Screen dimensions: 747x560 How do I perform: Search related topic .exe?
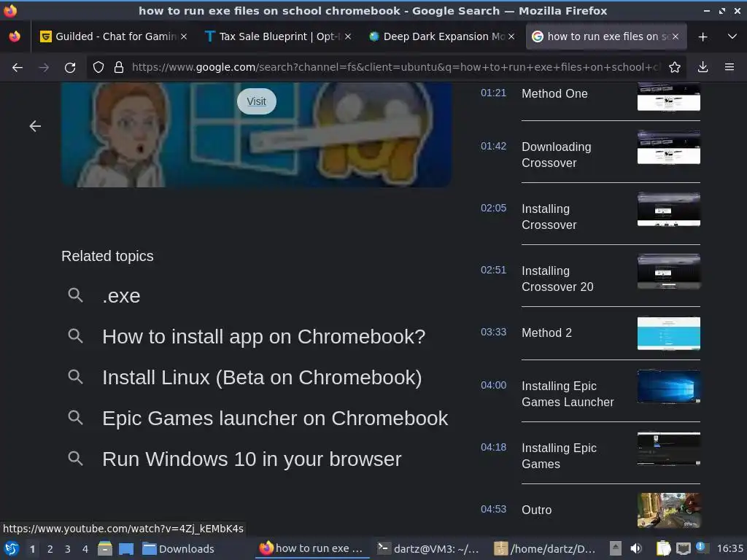[122, 296]
